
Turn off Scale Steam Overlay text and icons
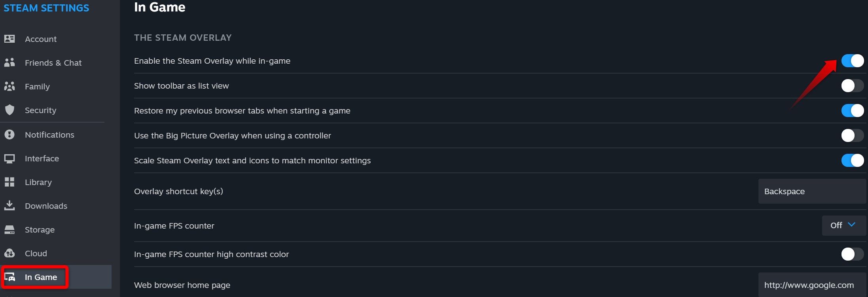click(852, 160)
